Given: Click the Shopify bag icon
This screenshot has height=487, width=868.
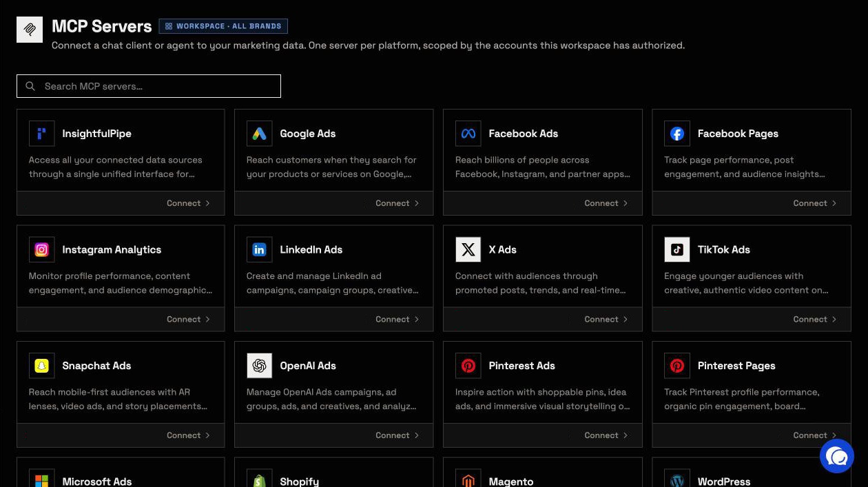Looking at the screenshot, I should [259, 480].
